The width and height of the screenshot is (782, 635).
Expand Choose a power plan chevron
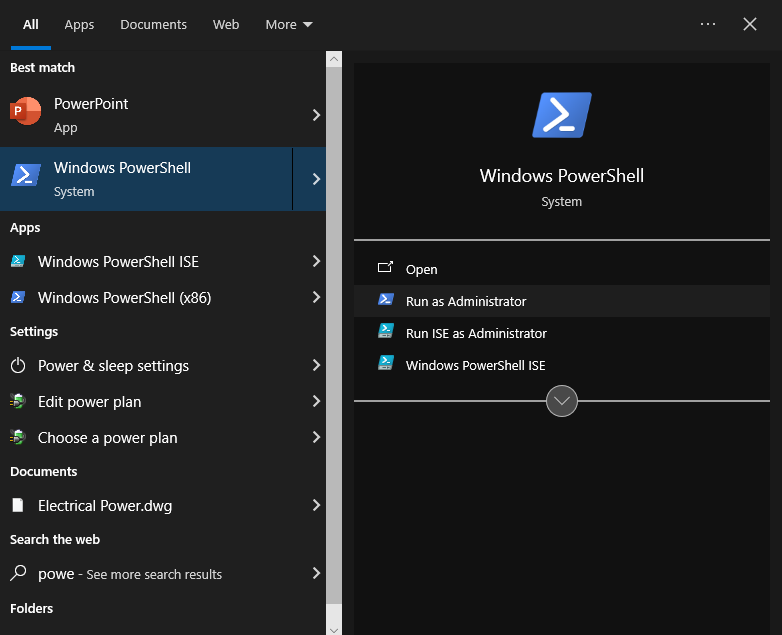[316, 437]
